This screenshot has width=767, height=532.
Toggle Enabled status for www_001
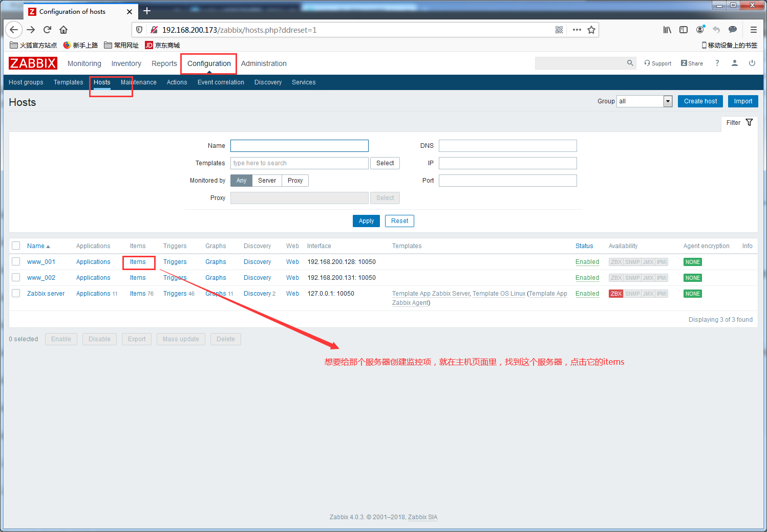tap(587, 262)
